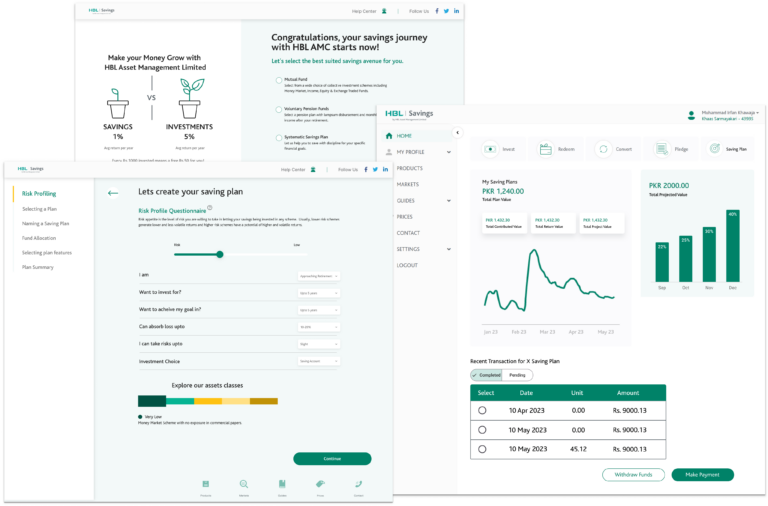This screenshot has height=506, width=768.
Task: Click Facebook icon on the welcome page header
Action: tap(437, 11)
